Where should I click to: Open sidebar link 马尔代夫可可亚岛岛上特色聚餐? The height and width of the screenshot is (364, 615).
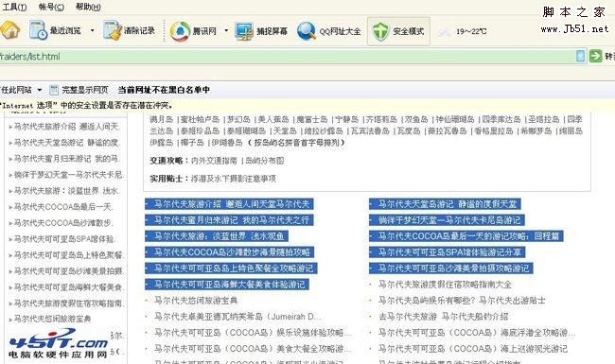coord(69,255)
